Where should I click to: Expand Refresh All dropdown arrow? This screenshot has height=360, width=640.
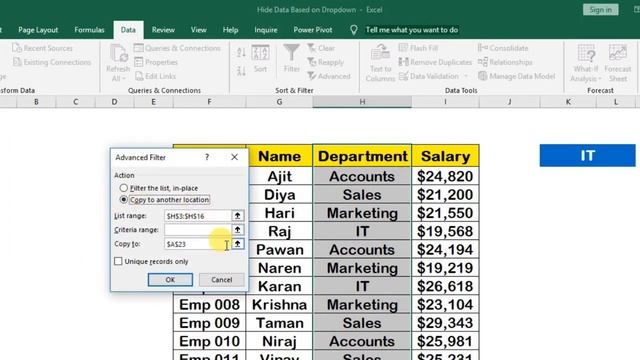[x=124, y=79]
